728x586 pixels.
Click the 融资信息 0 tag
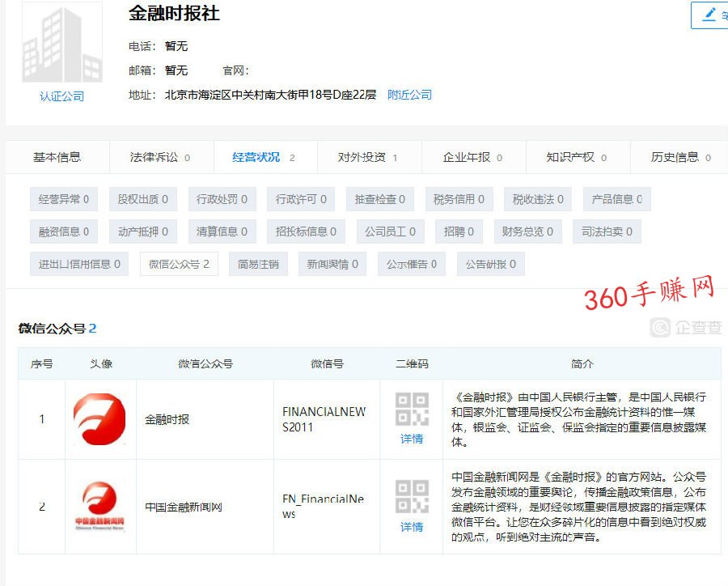tap(64, 231)
